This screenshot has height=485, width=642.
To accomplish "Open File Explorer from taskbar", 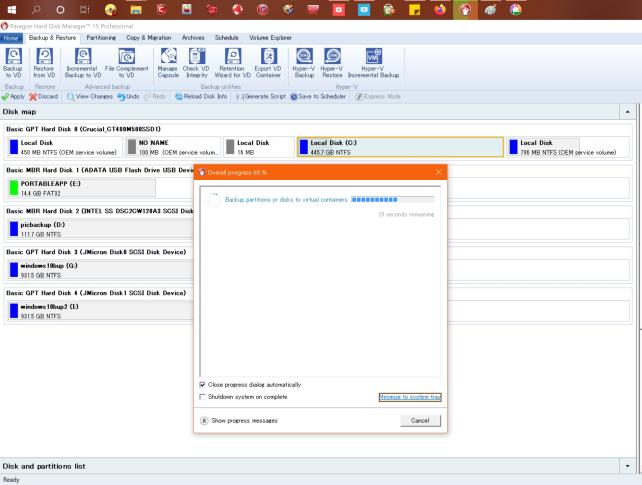I will click(x=136, y=9).
